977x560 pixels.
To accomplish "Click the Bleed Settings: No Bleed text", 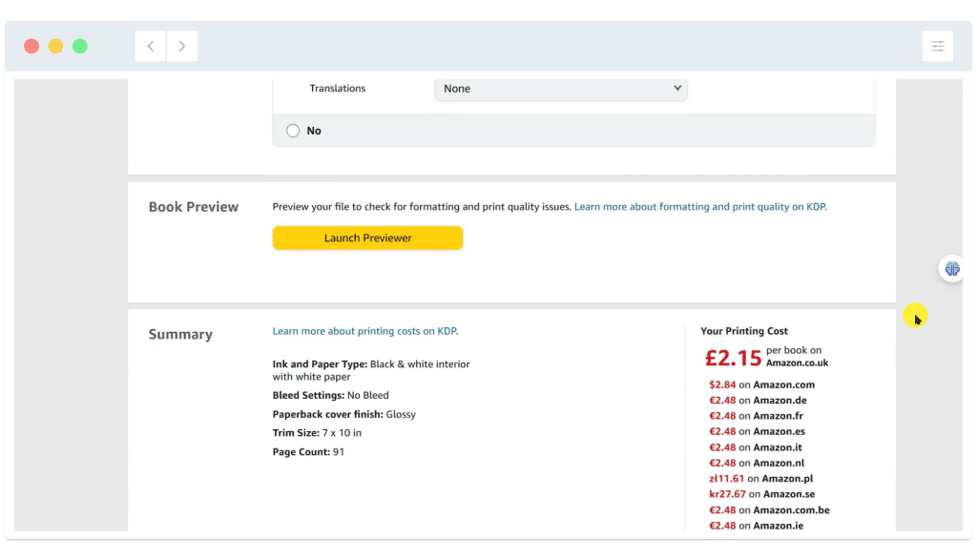I will tap(330, 396).
